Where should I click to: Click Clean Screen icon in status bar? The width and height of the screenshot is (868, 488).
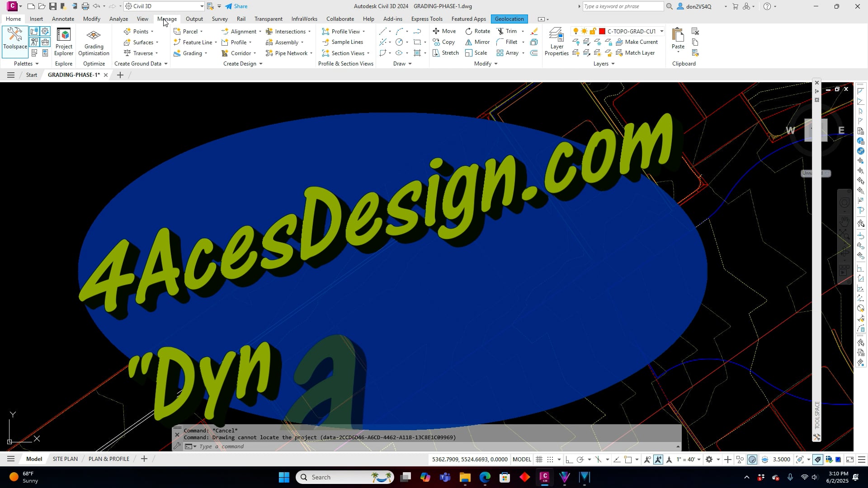coord(850,460)
